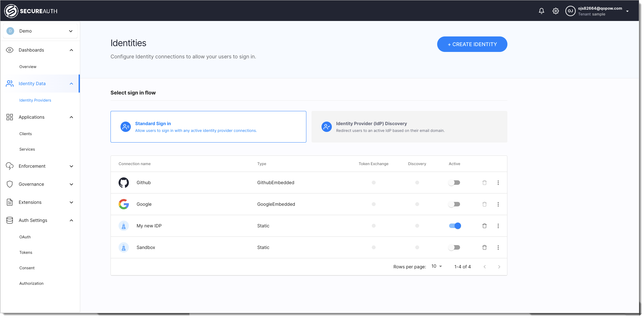Click the Active column header
This screenshot has width=644, height=318.
455,164
